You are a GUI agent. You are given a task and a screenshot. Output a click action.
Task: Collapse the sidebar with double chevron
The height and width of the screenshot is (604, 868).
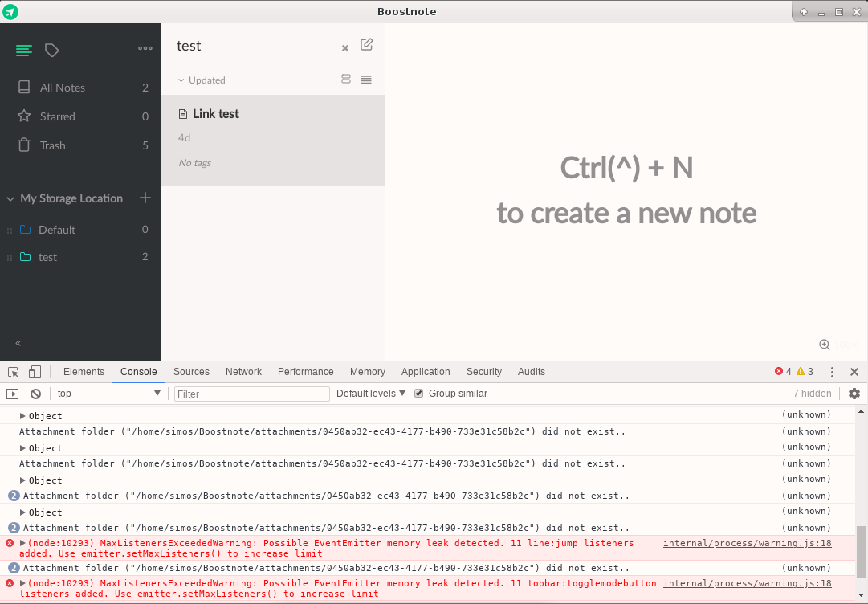pyautogui.click(x=18, y=343)
